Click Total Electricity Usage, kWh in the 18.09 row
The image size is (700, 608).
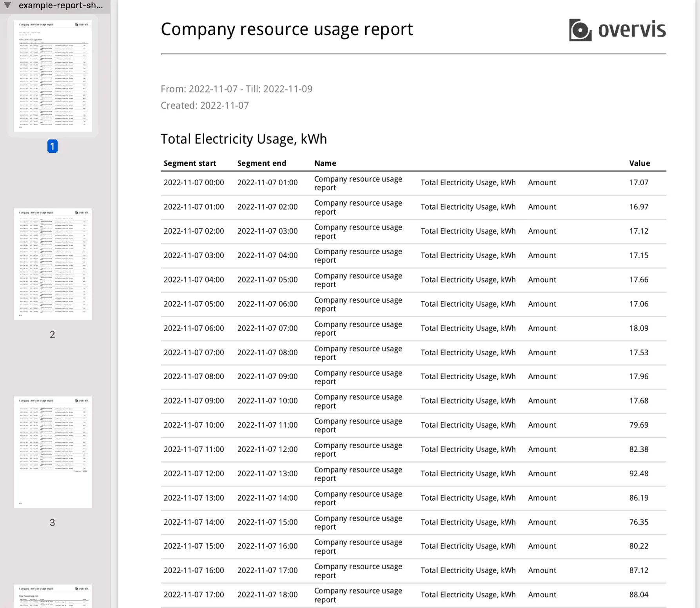468,328
